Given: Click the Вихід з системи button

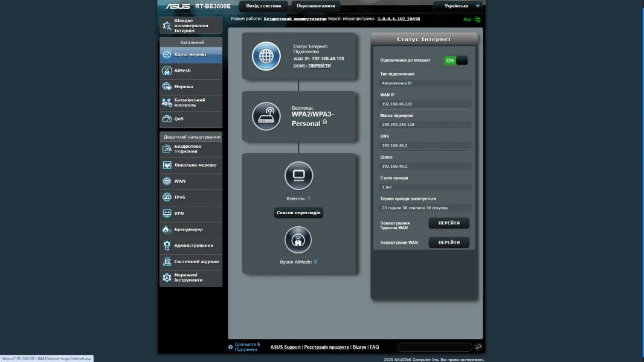Looking at the screenshot, I should pos(263,6).
